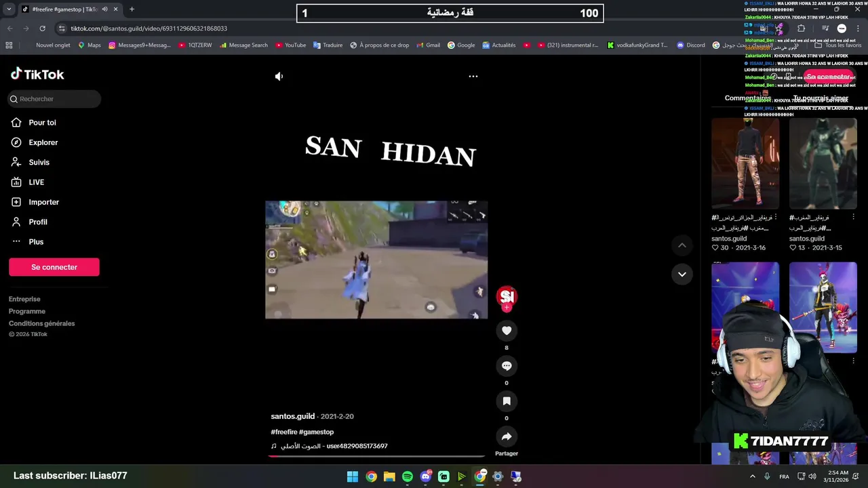Open the YouTube bookmark

290,45
